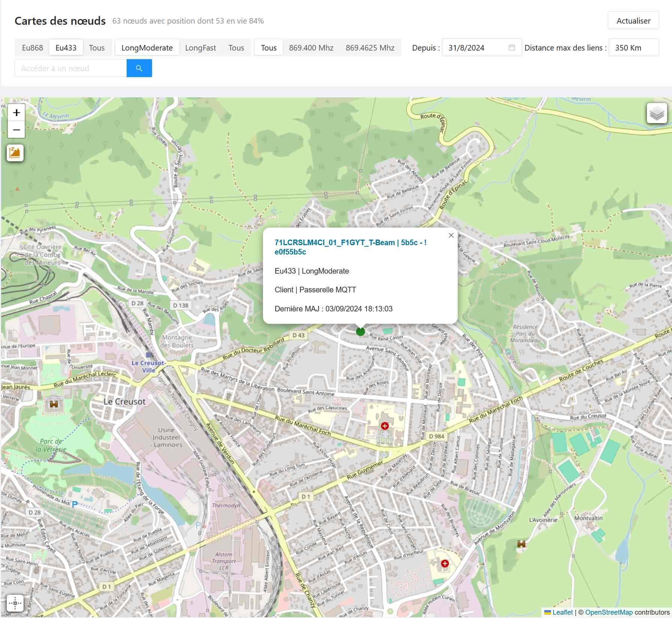672x618 pixels.
Task: Open the Depuis date picker field
Action: point(482,48)
